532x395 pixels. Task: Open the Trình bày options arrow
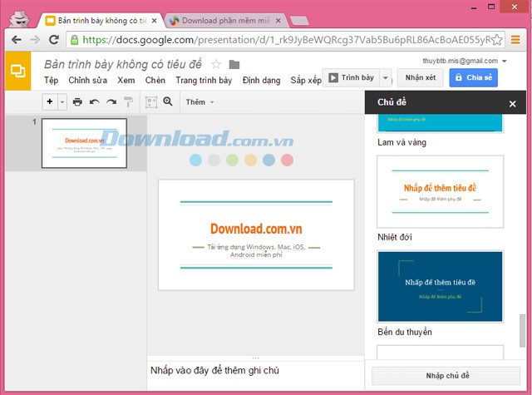(x=386, y=77)
